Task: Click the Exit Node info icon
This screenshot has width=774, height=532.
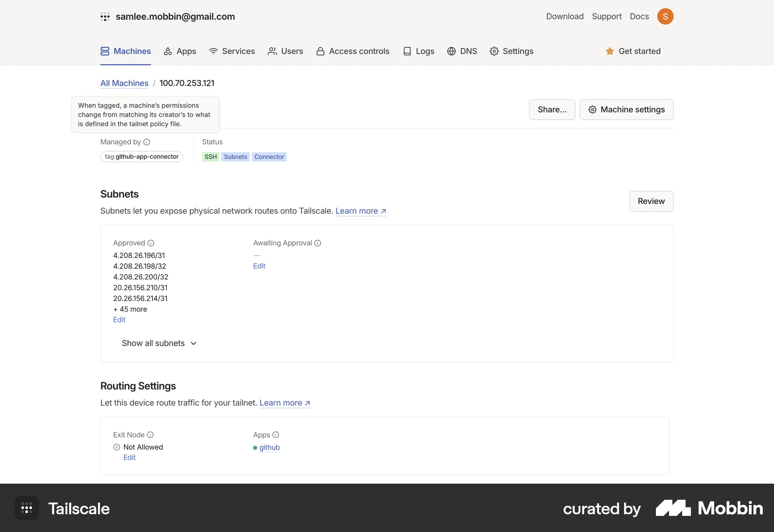Action: (150, 435)
